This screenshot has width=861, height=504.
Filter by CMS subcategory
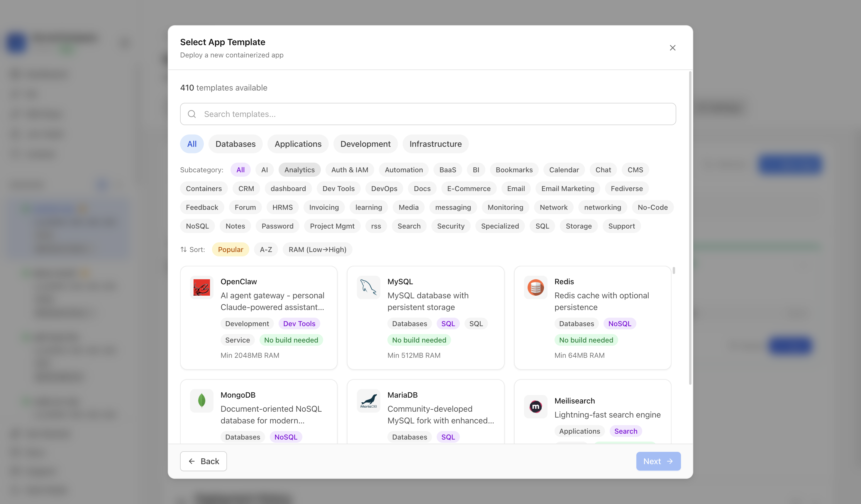[x=635, y=170]
